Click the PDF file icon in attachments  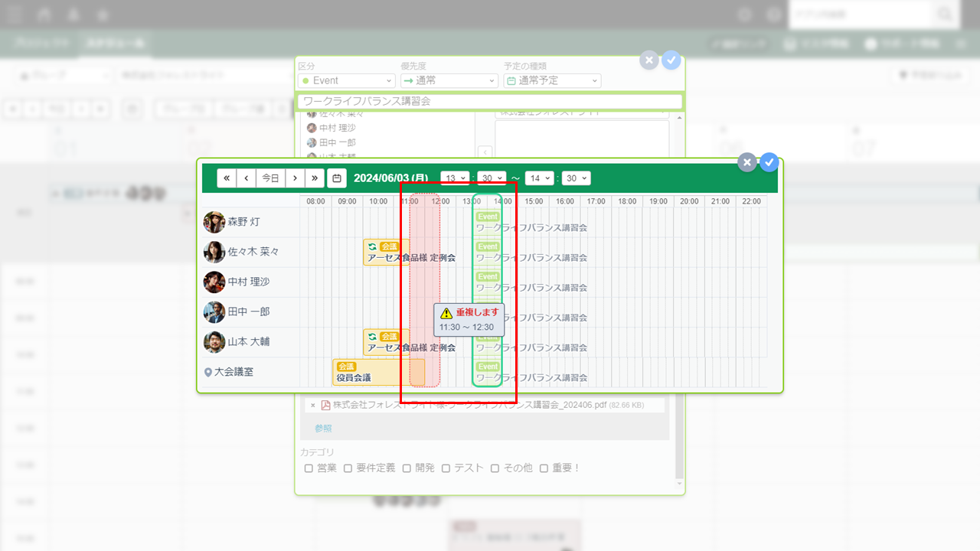(x=325, y=405)
